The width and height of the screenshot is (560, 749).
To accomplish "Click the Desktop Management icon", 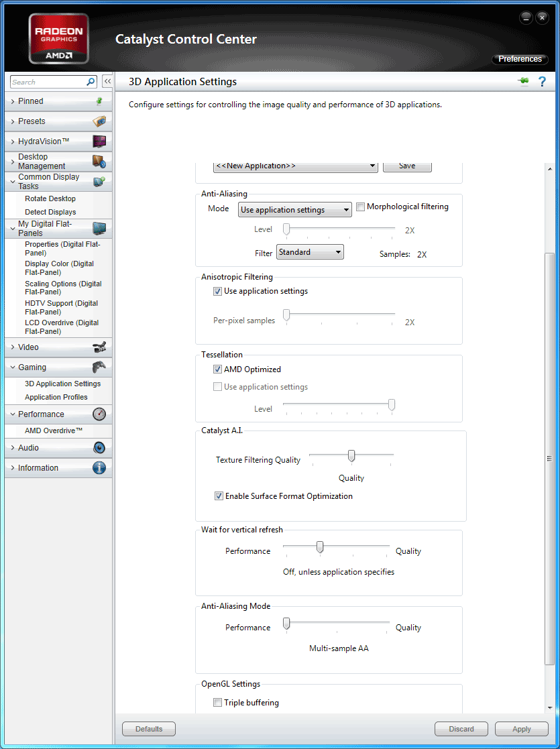I will 99,162.
